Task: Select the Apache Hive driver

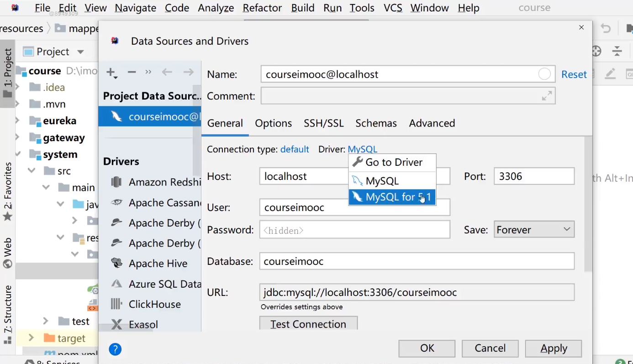Action: pyautogui.click(x=149, y=264)
